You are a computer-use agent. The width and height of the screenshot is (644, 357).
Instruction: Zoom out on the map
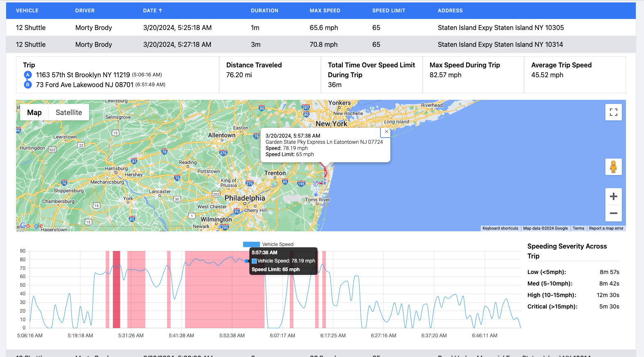pyautogui.click(x=613, y=213)
